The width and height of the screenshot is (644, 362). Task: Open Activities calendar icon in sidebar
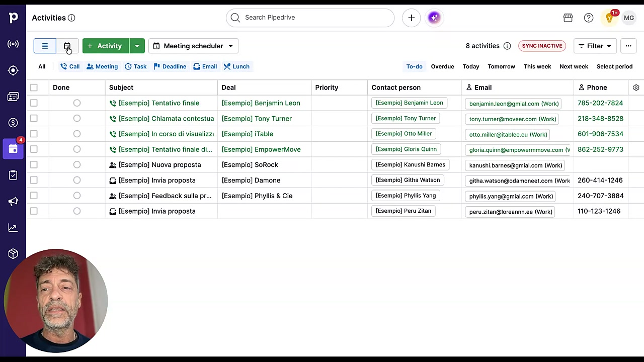coord(13,149)
